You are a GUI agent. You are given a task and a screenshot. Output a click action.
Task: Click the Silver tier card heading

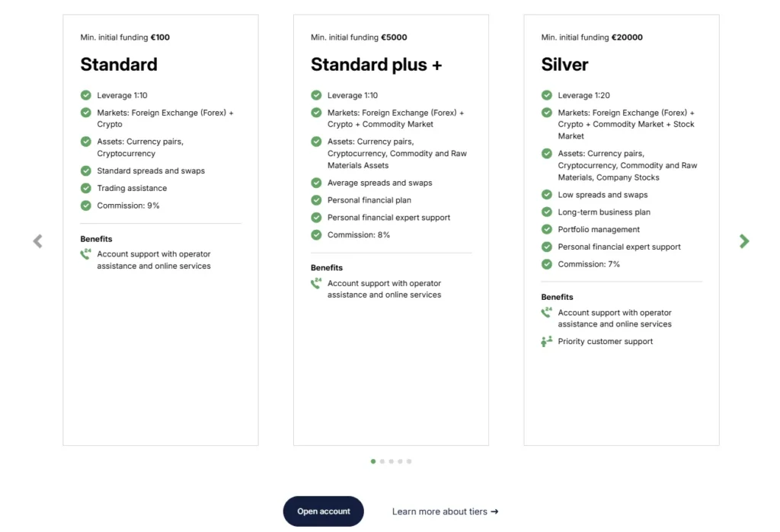tap(564, 65)
